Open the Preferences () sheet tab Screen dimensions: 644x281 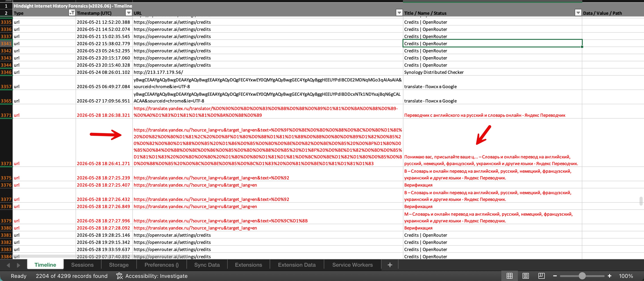(161, 265)
